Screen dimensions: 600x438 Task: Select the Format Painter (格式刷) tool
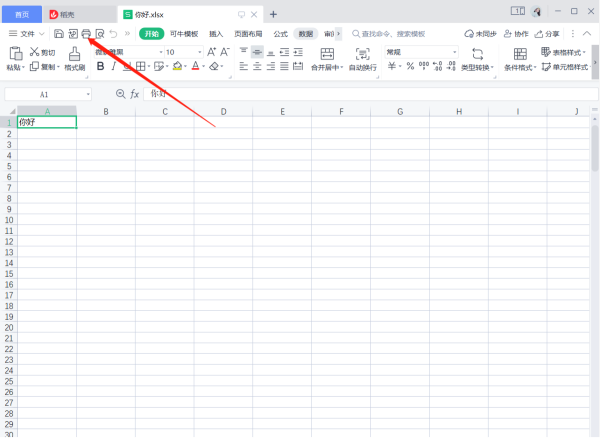(x=75, y=59)
